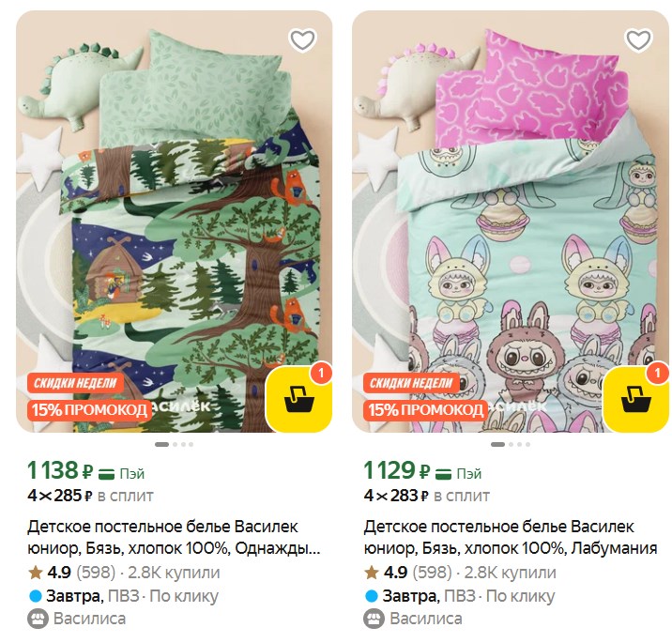
Task: Open product title ending with 'Однажды…'
Action: click(x=174, y=537)
